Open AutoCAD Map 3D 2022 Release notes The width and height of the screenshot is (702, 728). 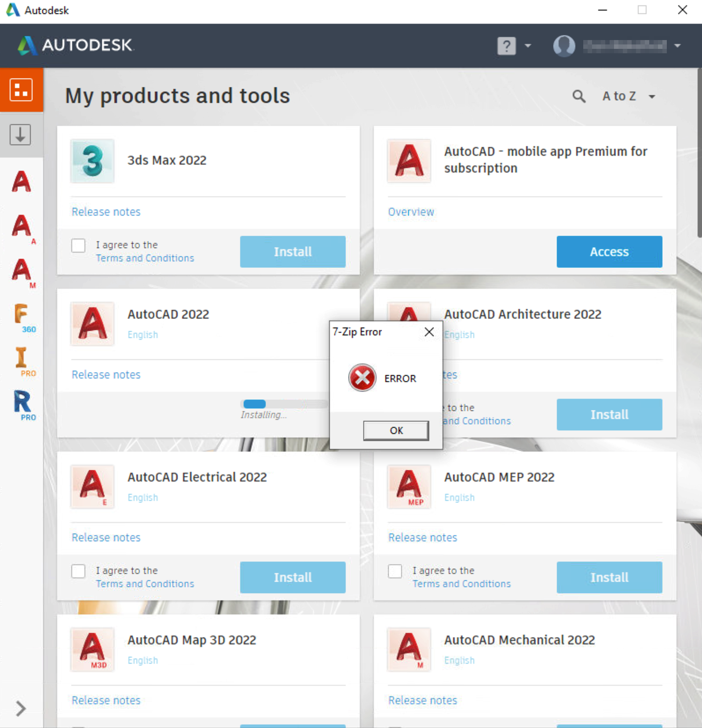coord(106,700)
